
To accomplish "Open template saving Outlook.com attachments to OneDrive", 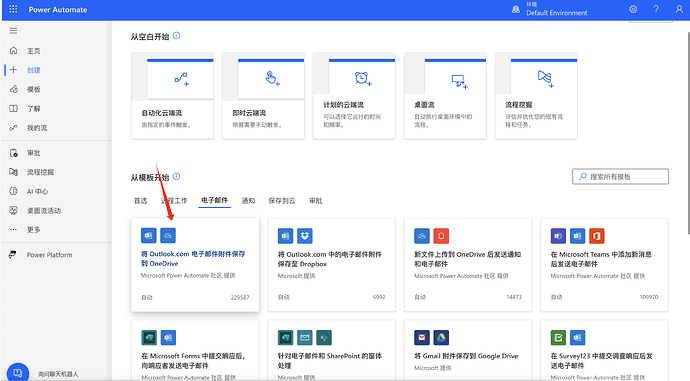I will [195, 265].
